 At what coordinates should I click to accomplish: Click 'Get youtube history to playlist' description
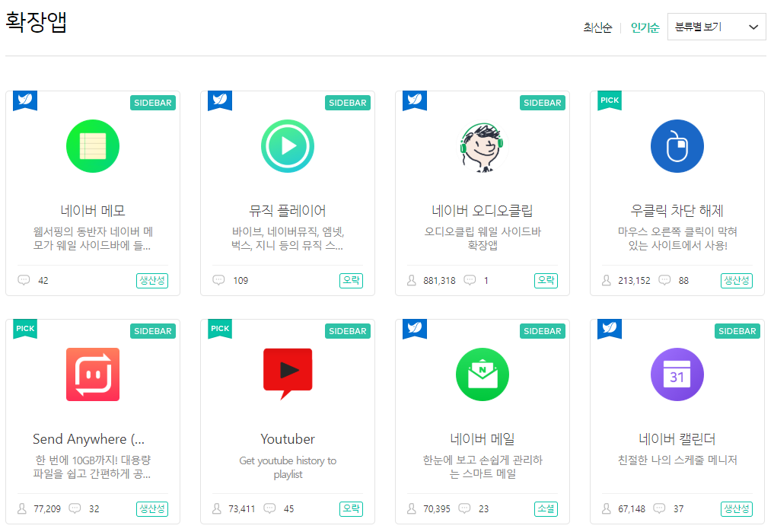[288, 467]
